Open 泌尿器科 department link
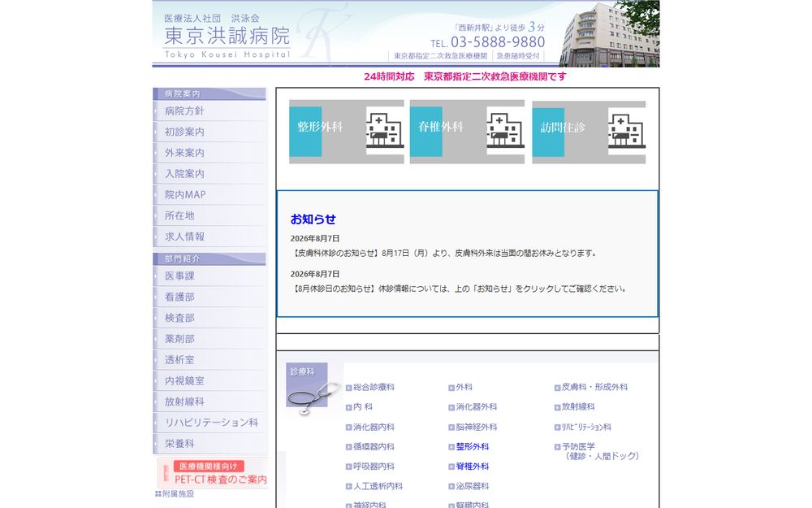Image resolution: width=812 pixels, height=508 pixels. pos(473,486)
